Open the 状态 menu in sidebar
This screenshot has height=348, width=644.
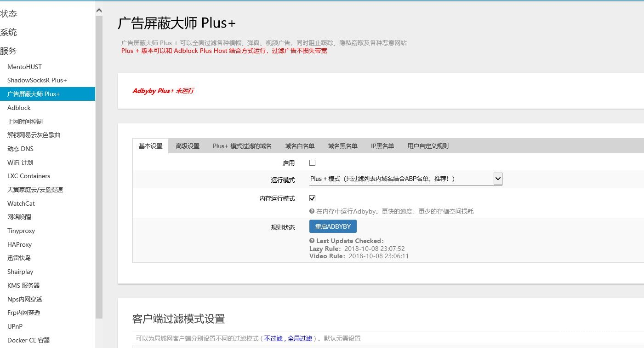click(9, 14)
